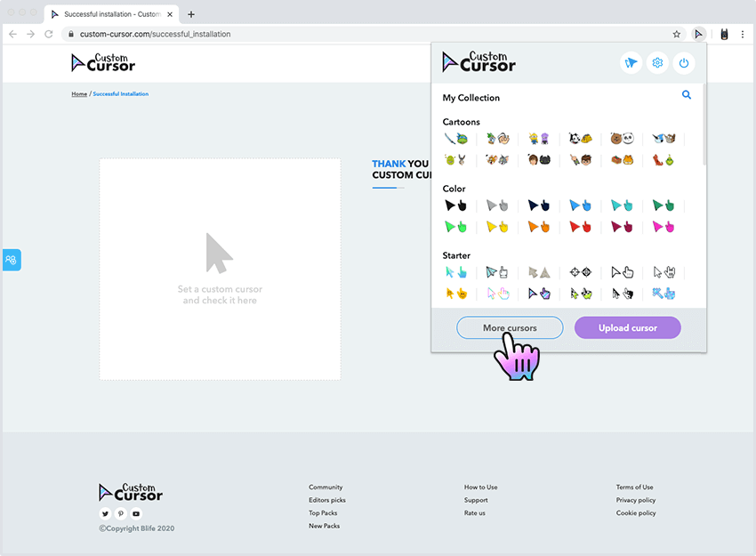Screen dimensions: 756x556
Task: Click the More cursors button
Action: click(510, 328)
